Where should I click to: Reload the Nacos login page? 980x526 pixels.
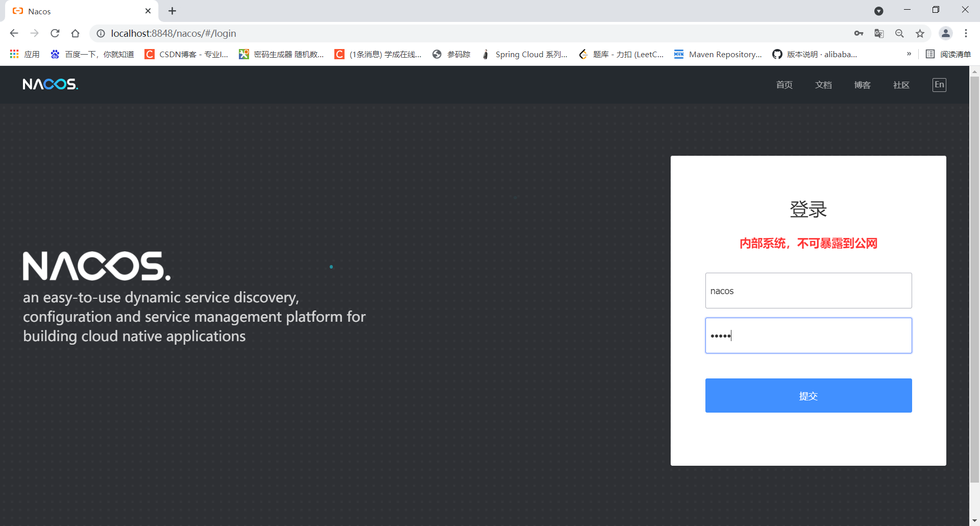55,33
